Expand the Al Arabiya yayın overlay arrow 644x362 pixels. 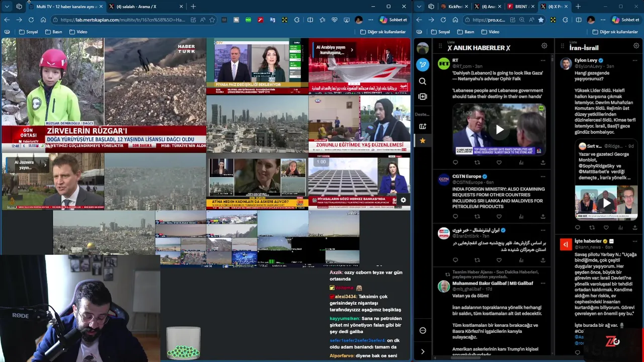tap(352, 50)
